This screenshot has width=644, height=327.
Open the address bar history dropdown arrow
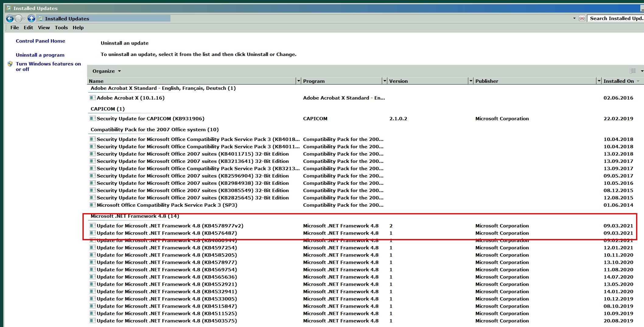pos(574,18)
